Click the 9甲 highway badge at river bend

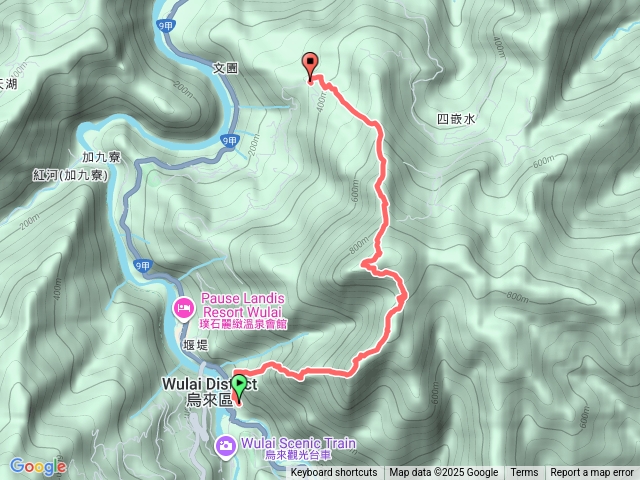(229, 141)
